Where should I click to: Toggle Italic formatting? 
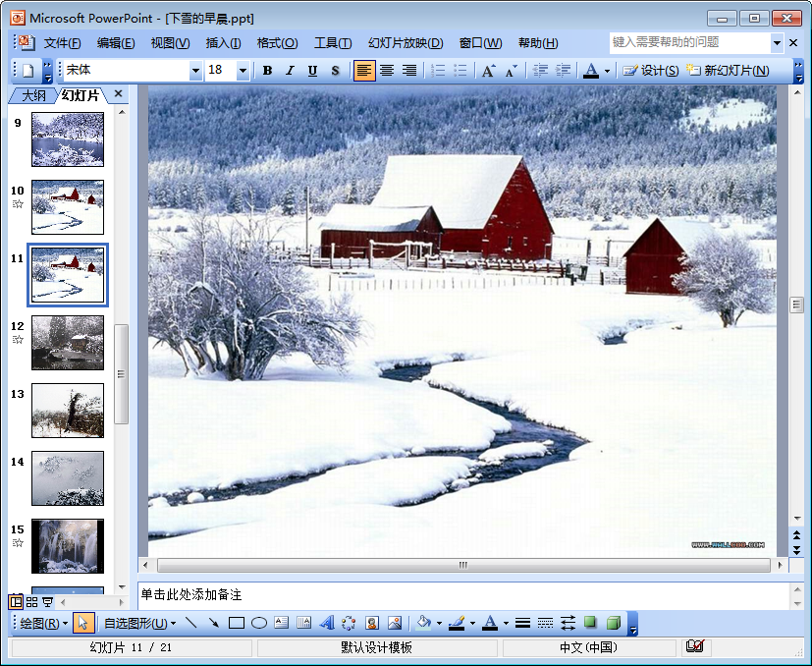tap(290, 71)
